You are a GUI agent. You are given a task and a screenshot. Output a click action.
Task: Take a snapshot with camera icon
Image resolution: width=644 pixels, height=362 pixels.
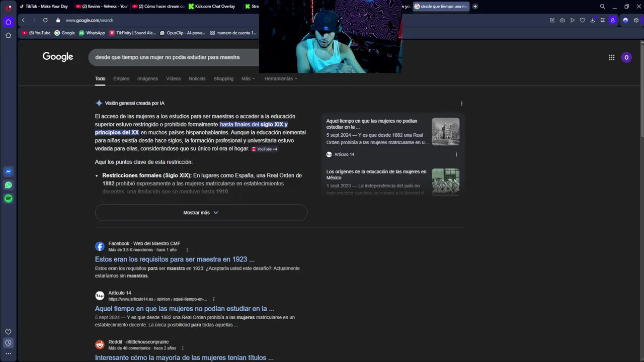[x=562, y=20]
